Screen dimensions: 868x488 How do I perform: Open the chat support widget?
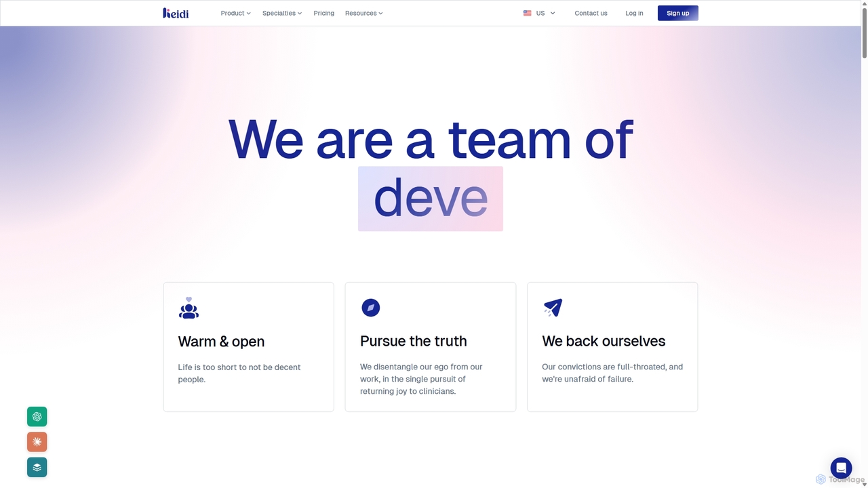pos(841,468)
